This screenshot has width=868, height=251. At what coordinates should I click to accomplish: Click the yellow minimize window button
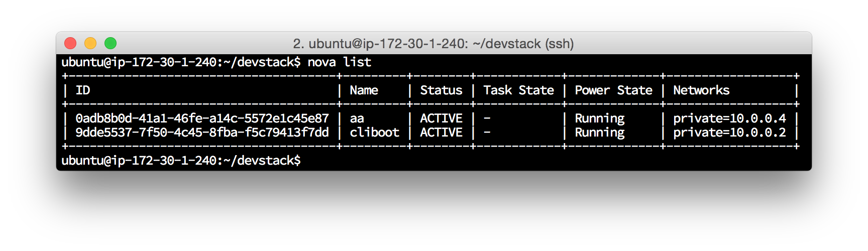pos(90,44)
